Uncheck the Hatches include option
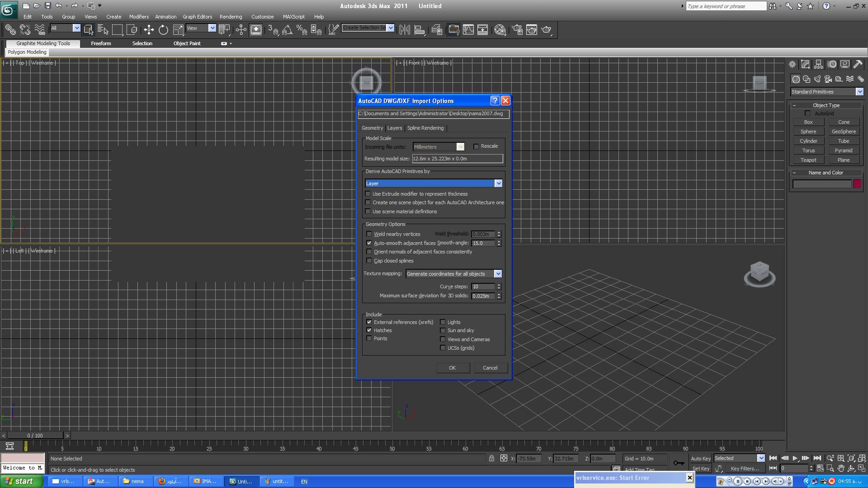 point(369,330)
